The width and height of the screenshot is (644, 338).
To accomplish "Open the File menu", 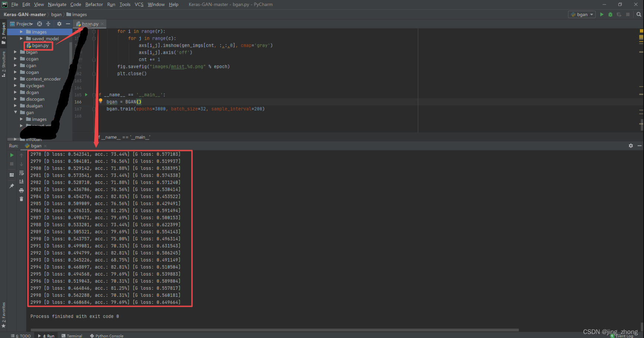I will (15, 4).
